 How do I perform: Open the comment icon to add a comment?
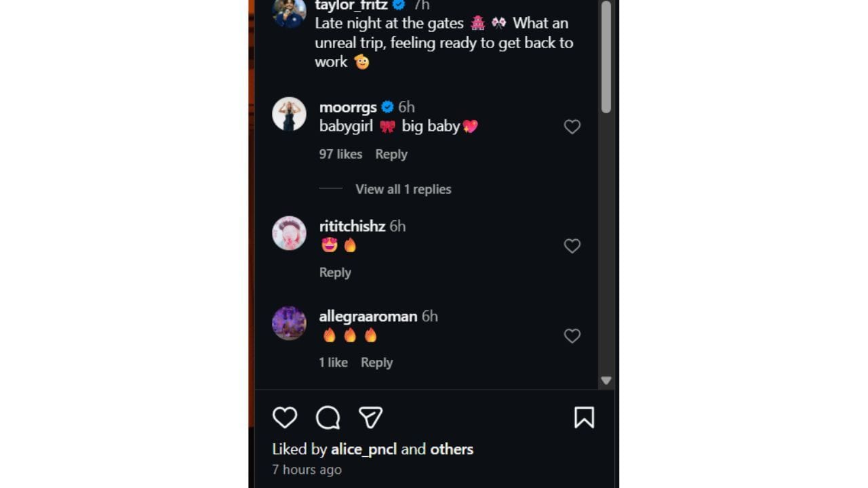(x=327, y=418)
